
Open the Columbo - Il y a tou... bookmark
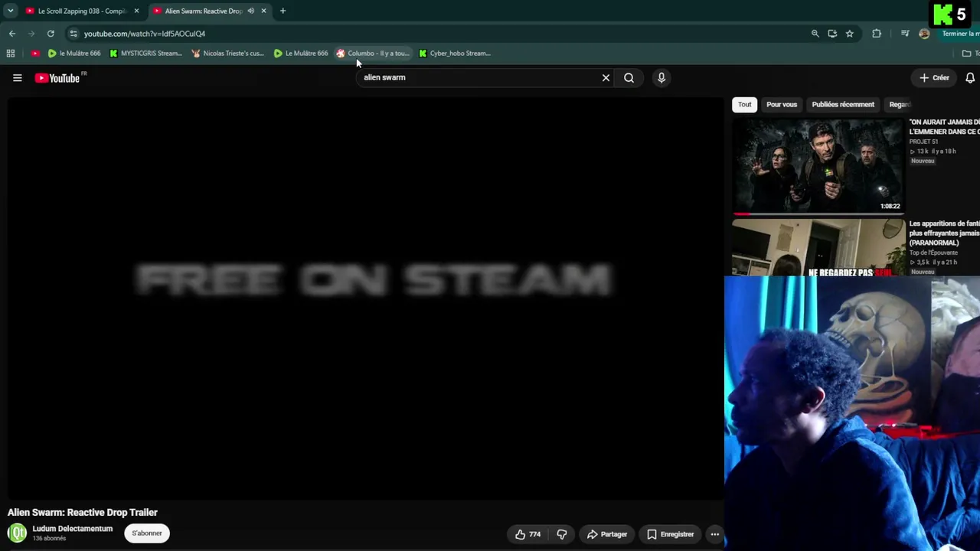373,54
